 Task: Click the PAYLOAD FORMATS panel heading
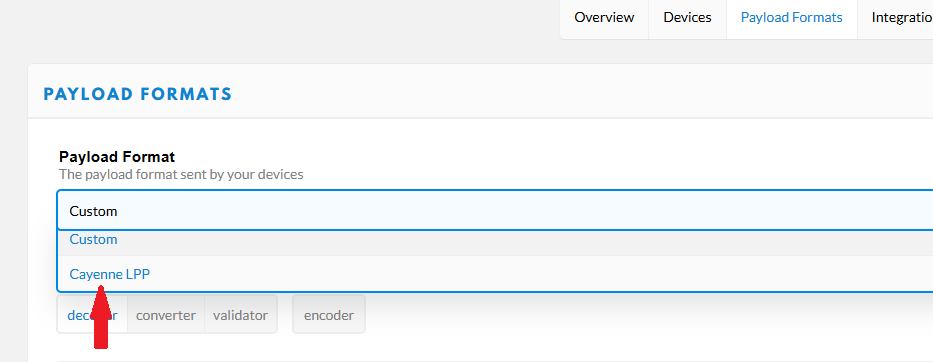[x=137, y=94]
